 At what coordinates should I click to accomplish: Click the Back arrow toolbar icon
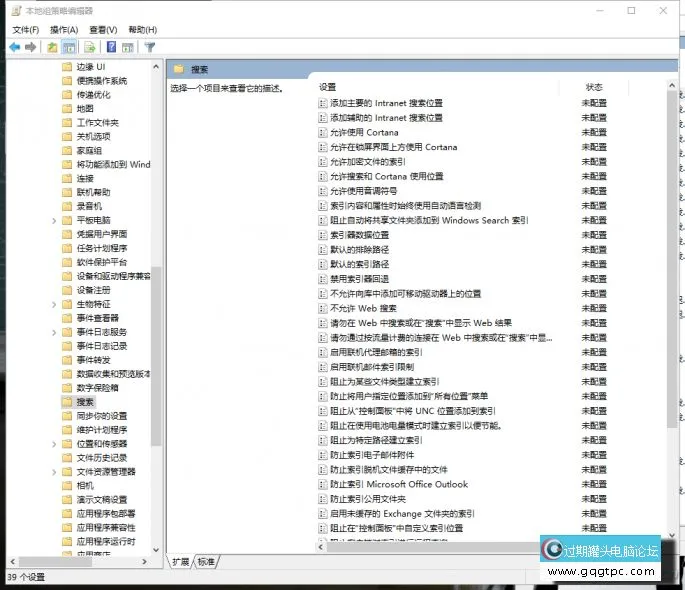(x=15, y=47)
